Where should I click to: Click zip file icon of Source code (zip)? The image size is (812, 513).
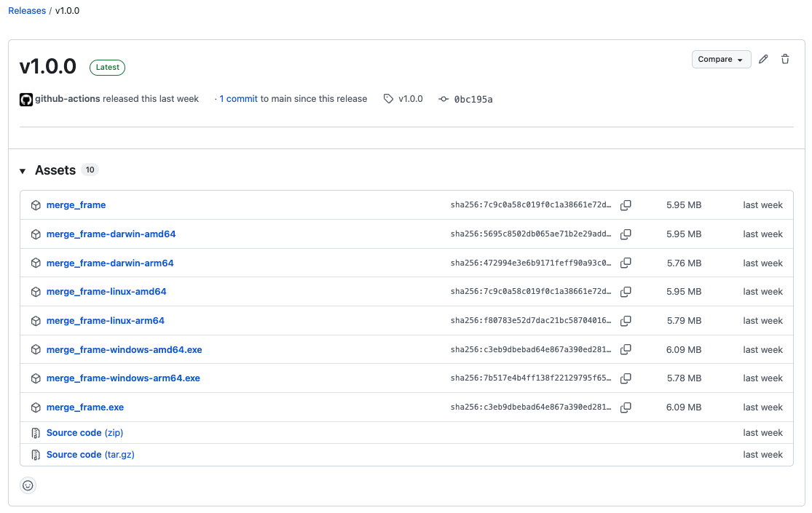click(36, 433)
